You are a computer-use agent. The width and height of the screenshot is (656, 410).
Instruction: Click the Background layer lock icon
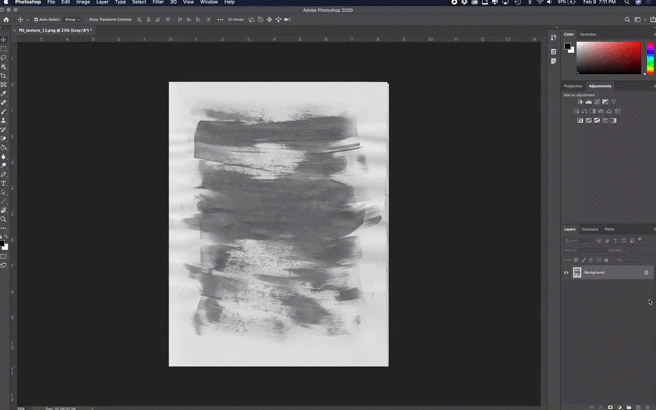(x=646, y=273)
